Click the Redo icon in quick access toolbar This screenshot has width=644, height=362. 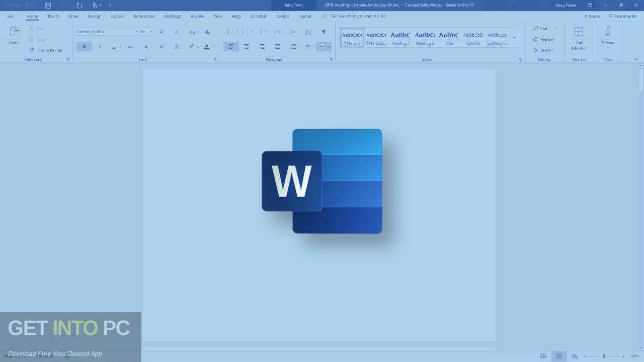[x=79, y=5]
